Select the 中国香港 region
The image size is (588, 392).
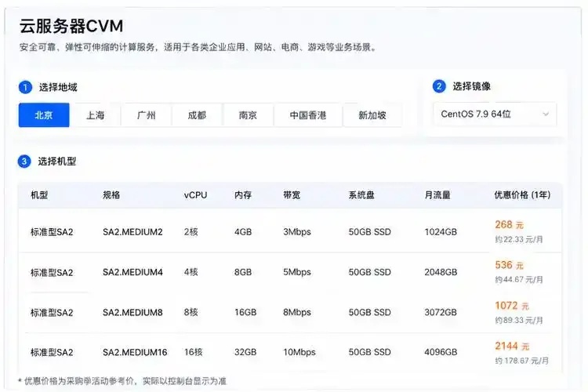(308, 114)
